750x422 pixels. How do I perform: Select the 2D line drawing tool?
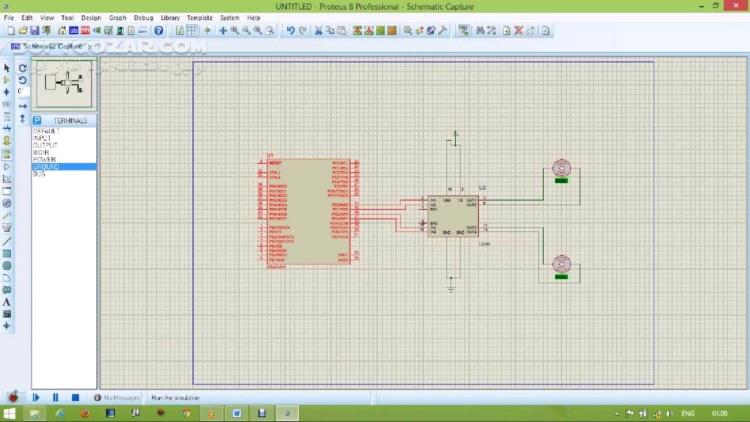(7, 241)
